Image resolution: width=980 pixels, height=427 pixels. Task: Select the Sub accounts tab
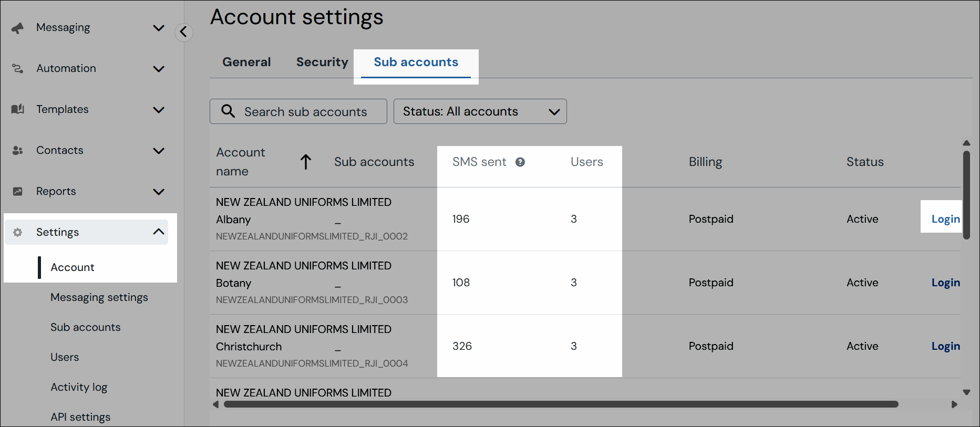416,62
